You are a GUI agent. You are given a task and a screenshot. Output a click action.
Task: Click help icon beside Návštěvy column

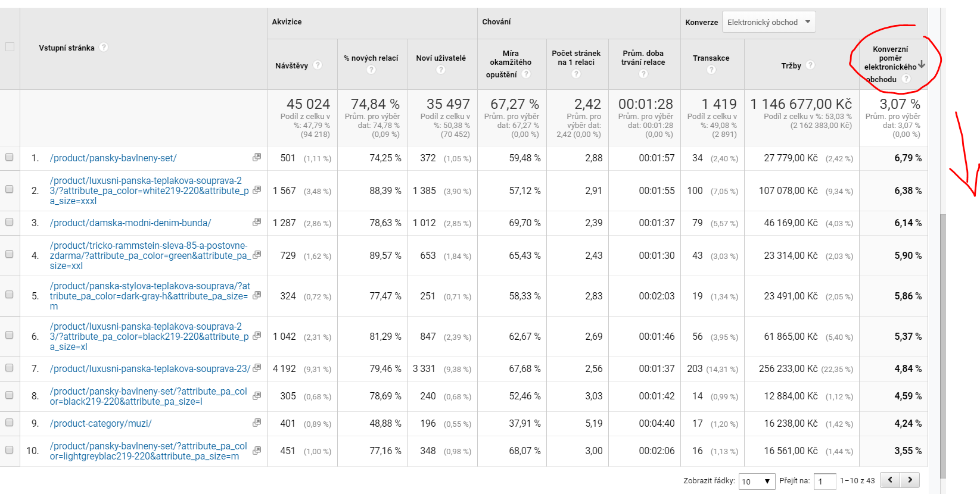(318, 65)
